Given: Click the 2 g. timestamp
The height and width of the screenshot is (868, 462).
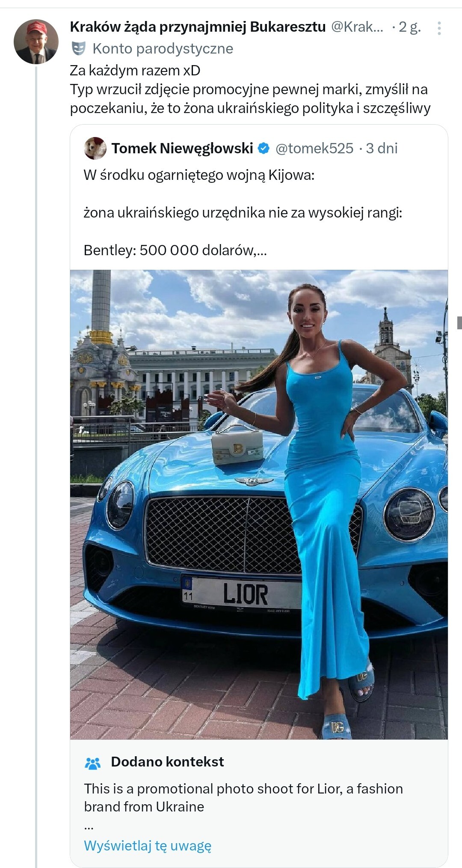Looking at the screenshot, I should [409, 27].
